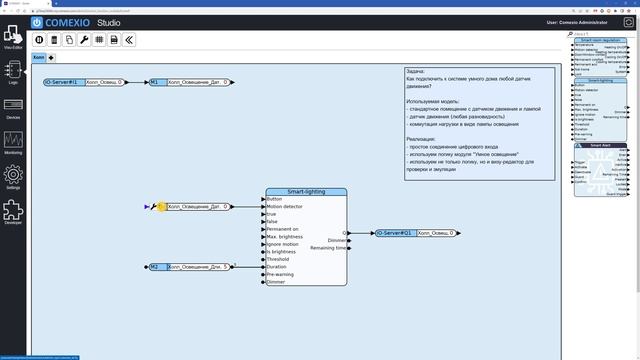640x360 pixels.
Task: Add a new logic page tab
Action: tap(51, 58)
